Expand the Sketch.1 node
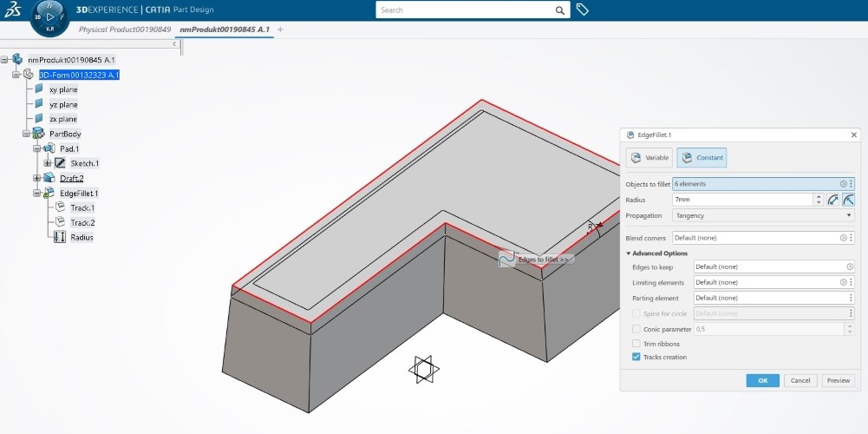 47,163
